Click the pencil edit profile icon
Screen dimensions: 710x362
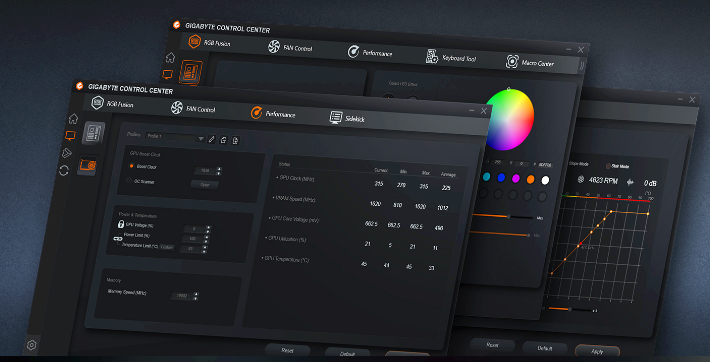211,140
